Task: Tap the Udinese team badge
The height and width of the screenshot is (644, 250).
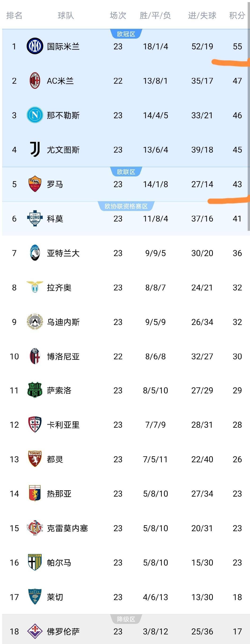Action: point(35,322)
